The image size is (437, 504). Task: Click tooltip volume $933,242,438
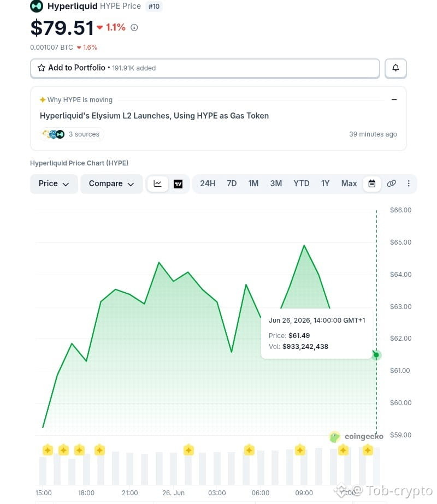[305, 347]
